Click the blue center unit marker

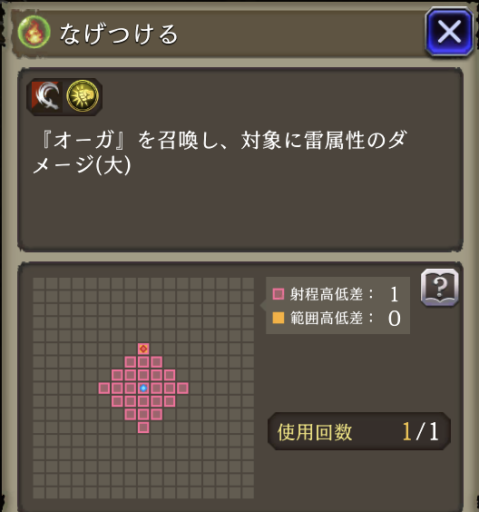tap(143, 388)
